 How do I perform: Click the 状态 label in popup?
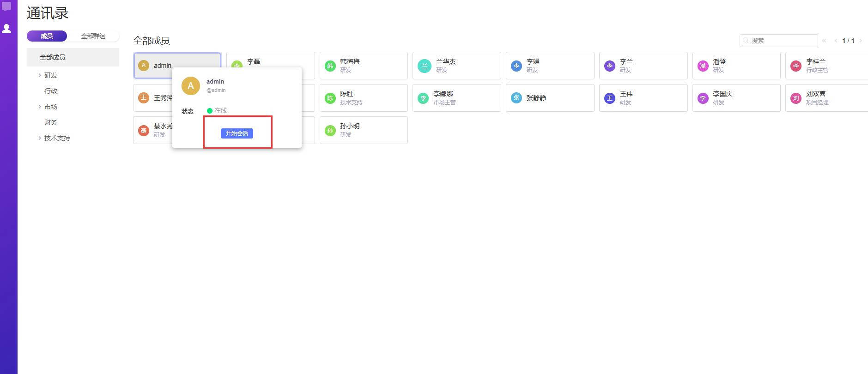tap(188, 111)
